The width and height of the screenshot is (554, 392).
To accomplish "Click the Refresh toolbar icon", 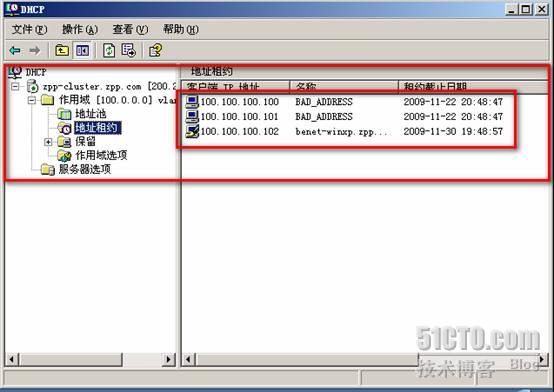I will 109,50.
